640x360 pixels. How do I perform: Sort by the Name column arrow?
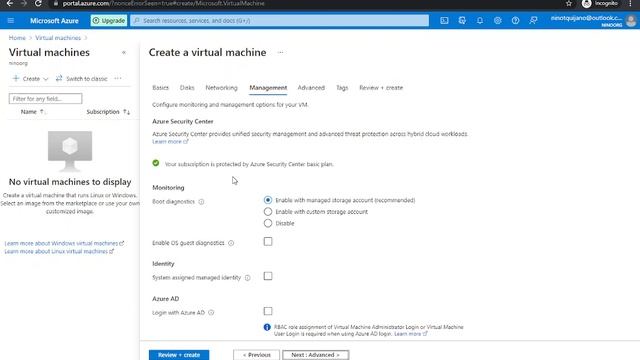(x=42, y=112)
